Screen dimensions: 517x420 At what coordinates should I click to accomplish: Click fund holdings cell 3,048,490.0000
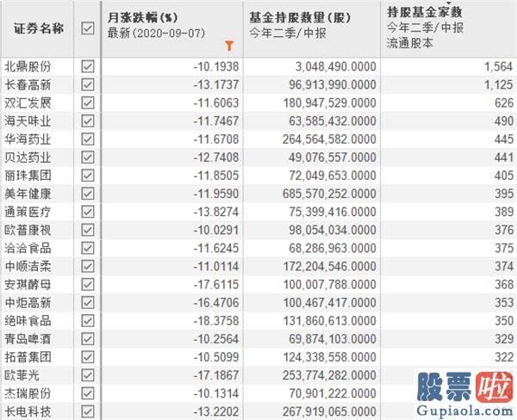[x=336, y=66]
